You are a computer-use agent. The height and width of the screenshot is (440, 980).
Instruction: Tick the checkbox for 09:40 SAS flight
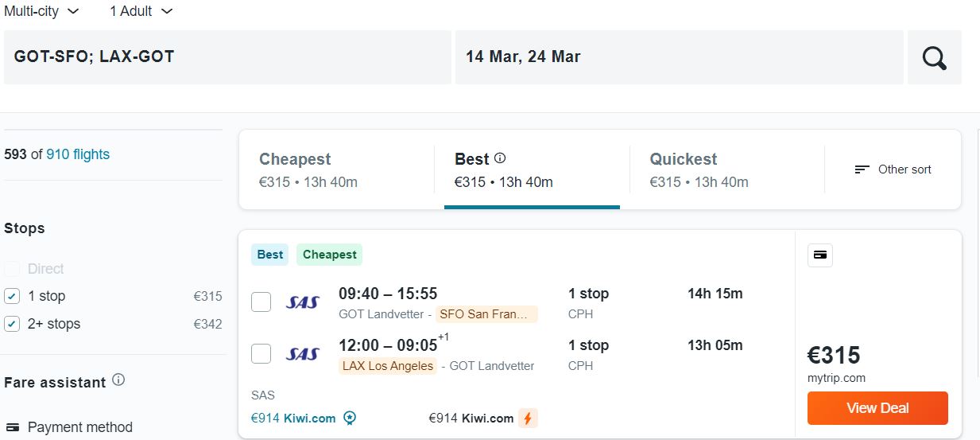pyautogui.click(x=261, y=302)
